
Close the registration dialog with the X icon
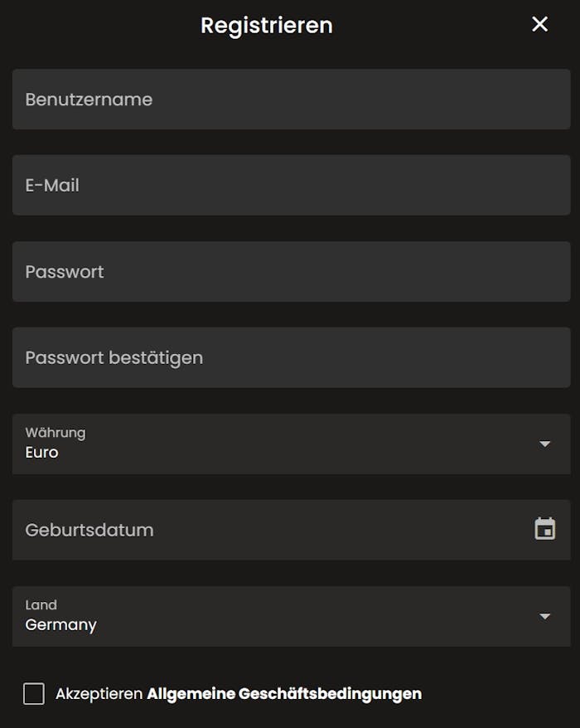539,24
